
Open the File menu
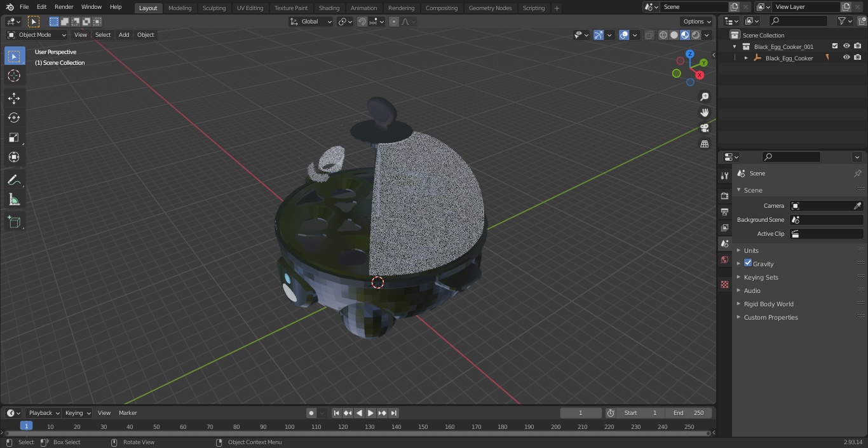[24, 7]
